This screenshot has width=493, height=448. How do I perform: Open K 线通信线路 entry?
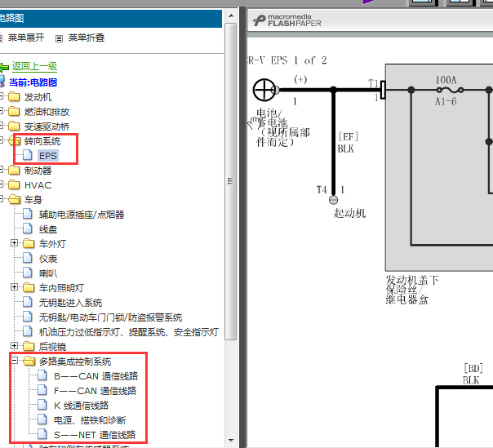pyautogui.click(x=81, y=406)
